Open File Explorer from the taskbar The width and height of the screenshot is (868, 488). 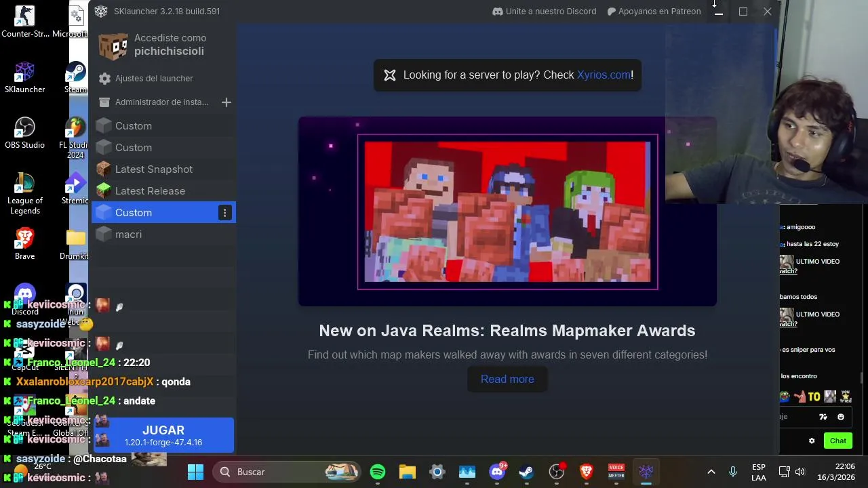pos(407,472)
